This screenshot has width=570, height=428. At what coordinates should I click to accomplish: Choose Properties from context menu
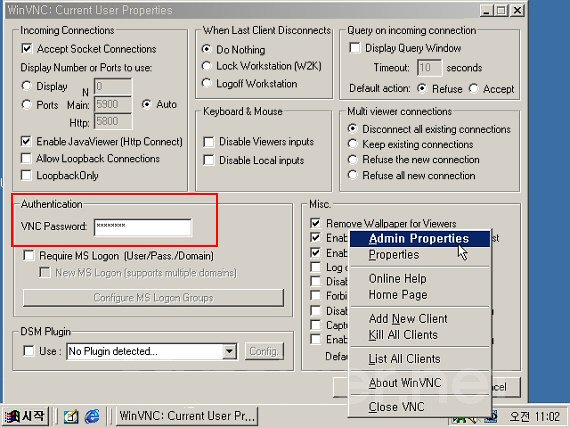(420, 255)
